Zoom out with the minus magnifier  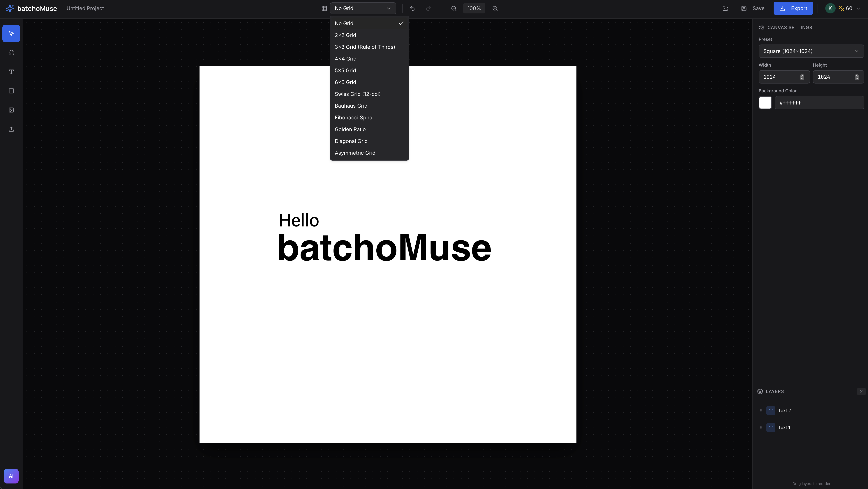[x=454, y=8]
